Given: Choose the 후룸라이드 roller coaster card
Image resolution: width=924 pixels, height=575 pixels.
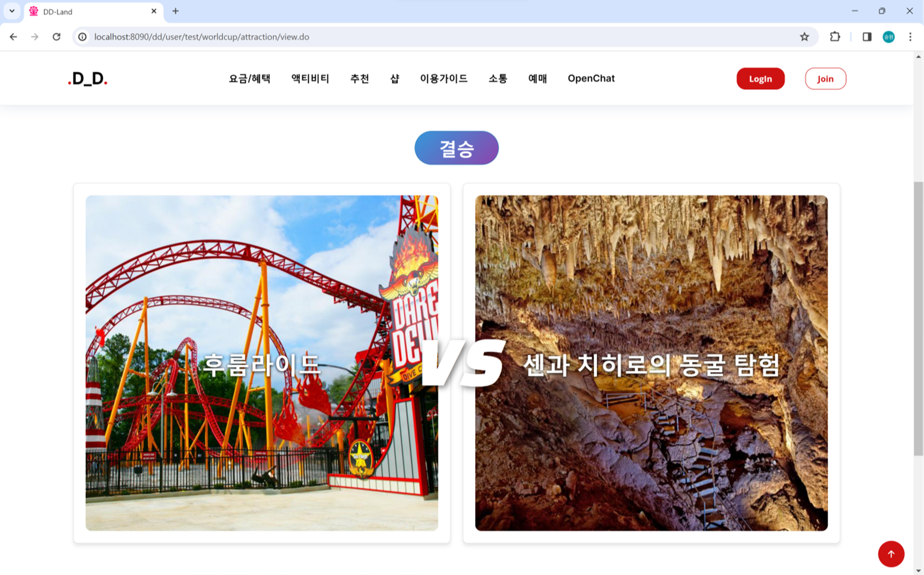Looking at the screenshot, I should (262, 363).
